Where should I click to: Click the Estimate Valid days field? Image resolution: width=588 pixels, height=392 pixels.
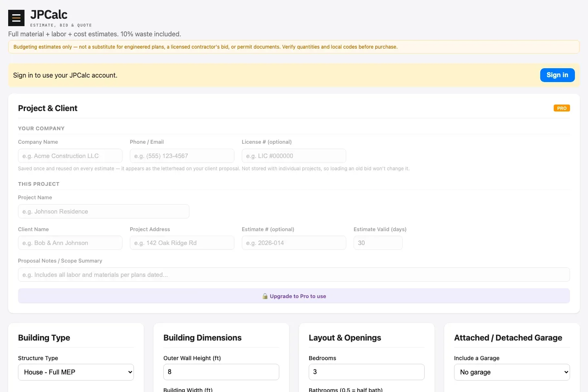coord(378,243)
